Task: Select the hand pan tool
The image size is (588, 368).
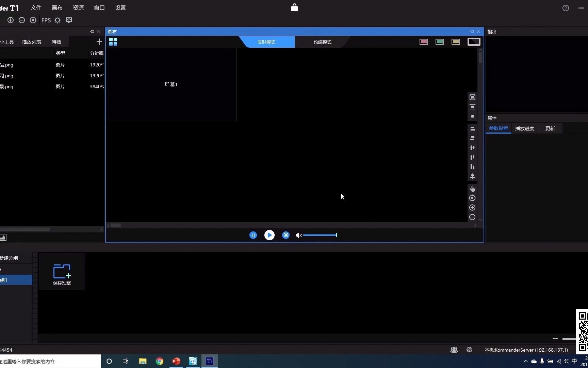Action: [x=472, y=188]
